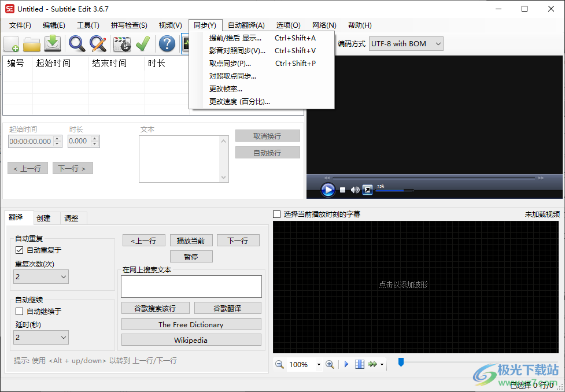Click the 暂停 button
This screenshot has height=392, width=565.
tap(191, 257)
